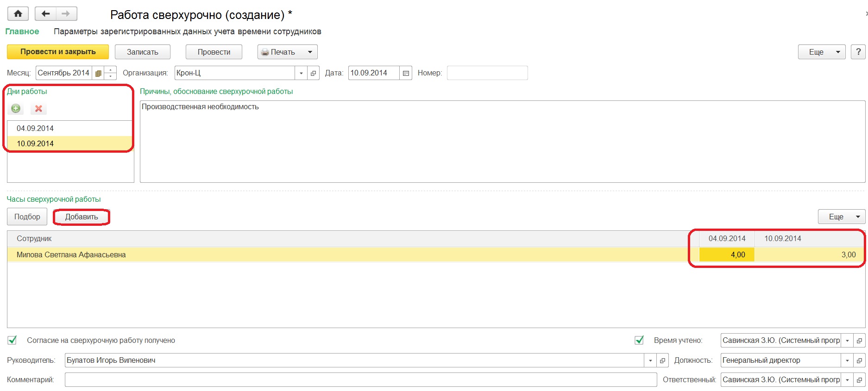Image resolution: width=868 pixels, height=391 pixels.
Task: Click the Провести button
Action: pos(214,52)
